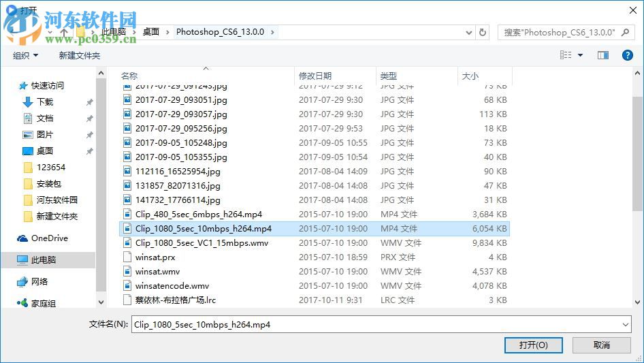The image size is (644, 363).
Task: Click the 新建文件夹 button
Action: [x=79, y=55]
